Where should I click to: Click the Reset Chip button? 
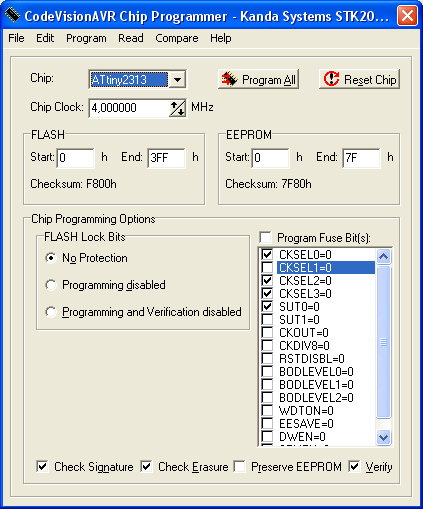359,79
